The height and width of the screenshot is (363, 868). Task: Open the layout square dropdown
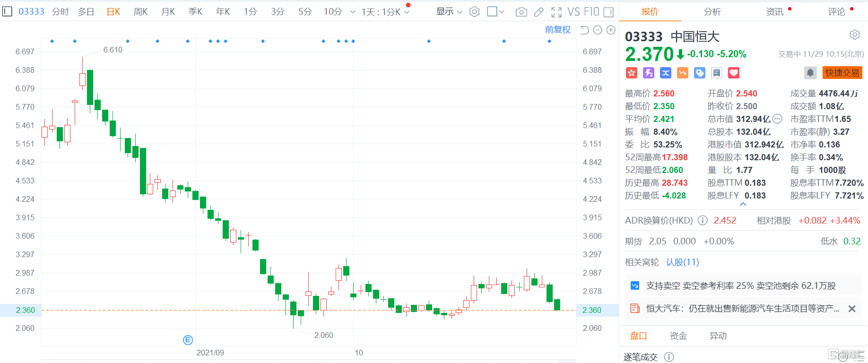(x=495, y=12)
